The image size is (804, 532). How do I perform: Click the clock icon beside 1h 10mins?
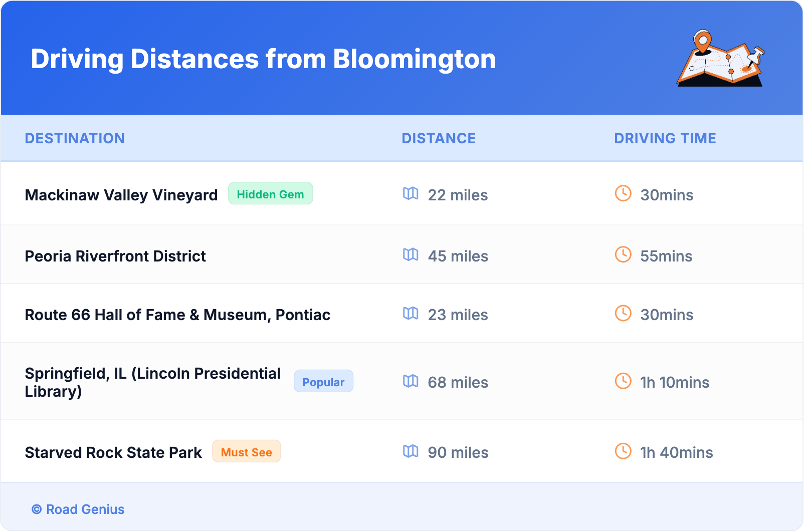623,381
